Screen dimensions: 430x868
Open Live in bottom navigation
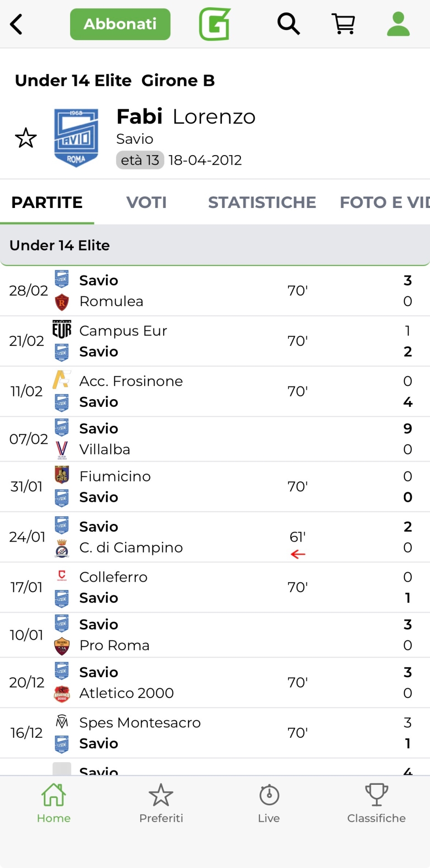pyautogui.click(x=269, y=803)
